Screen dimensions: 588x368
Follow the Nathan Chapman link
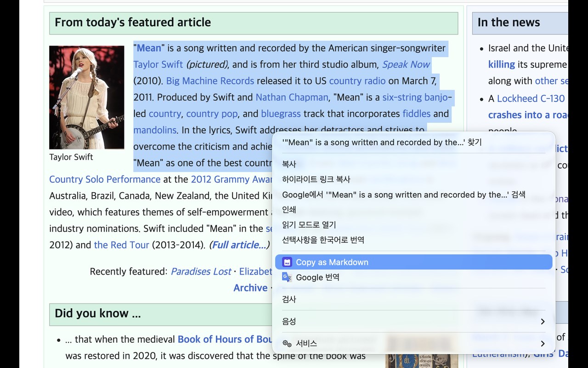point(291,97)
